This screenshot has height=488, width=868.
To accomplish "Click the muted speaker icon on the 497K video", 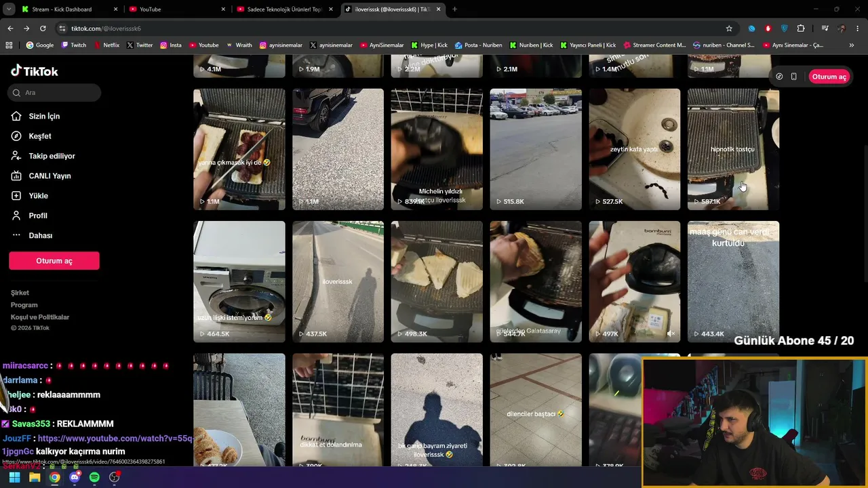I will point(671,333).
